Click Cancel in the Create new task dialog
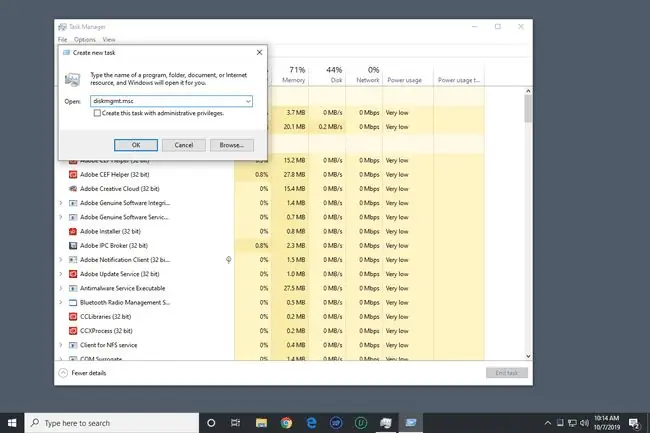The image size is (650, 433). point(184,145)
